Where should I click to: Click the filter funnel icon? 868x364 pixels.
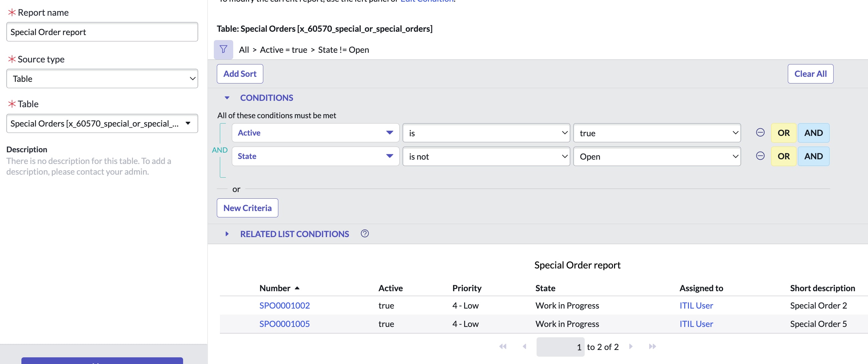(223, 49)
